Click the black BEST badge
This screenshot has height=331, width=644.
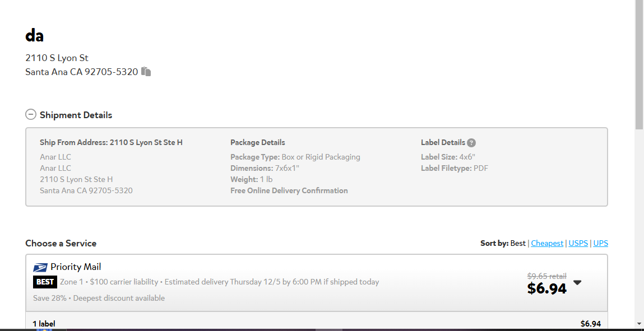point(45,282)
